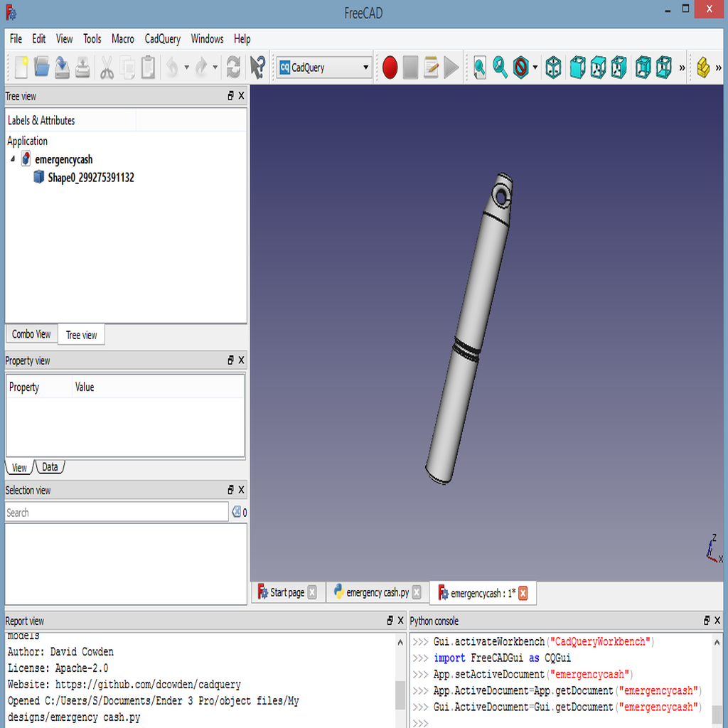Open the CadQuery workbench selector dropdown

click(324, 68)
